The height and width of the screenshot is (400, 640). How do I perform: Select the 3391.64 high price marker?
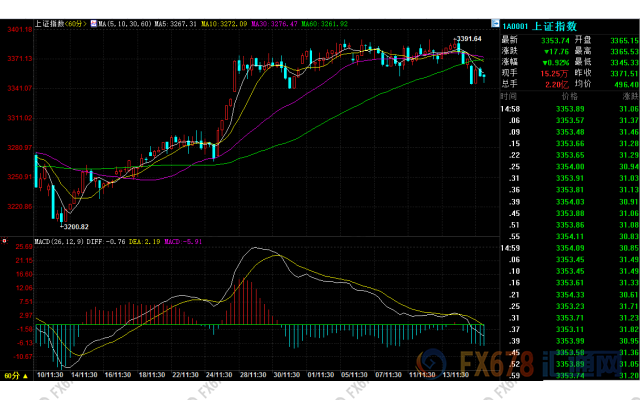point(470,40)
